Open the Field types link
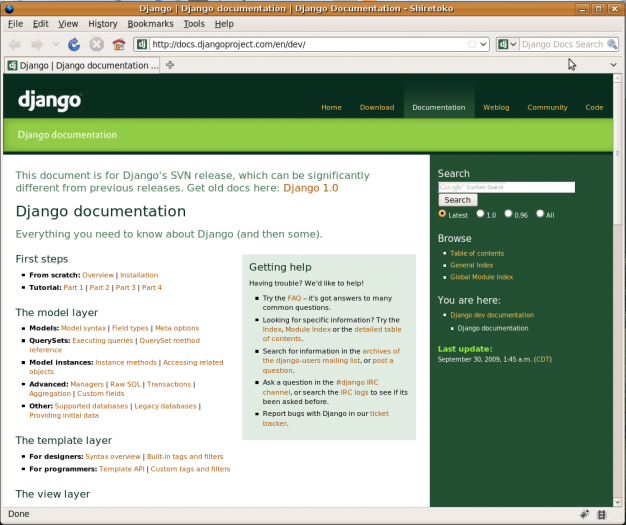The width and height of the screenshot is (626, 525). (130, 328)
